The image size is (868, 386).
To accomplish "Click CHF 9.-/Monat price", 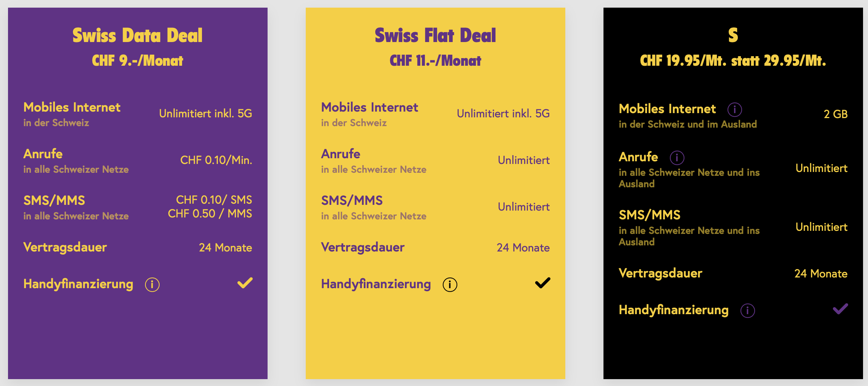I will click(137, 60).
